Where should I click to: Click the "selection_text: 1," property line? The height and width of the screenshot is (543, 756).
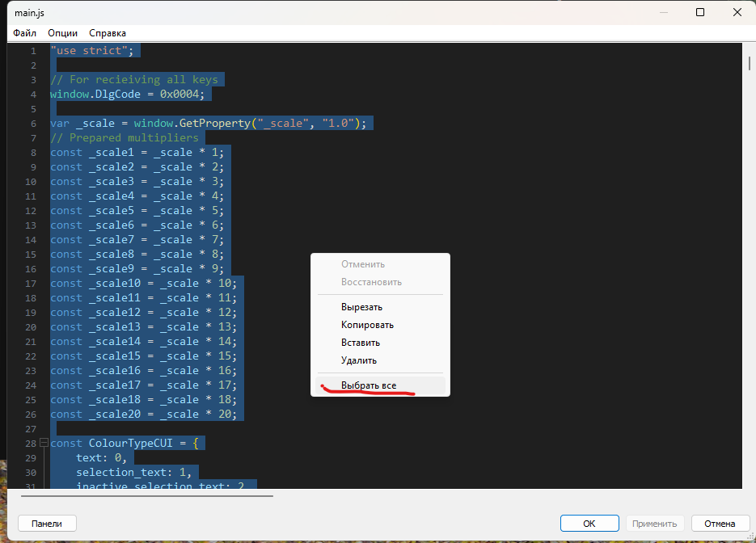point(133,472)
